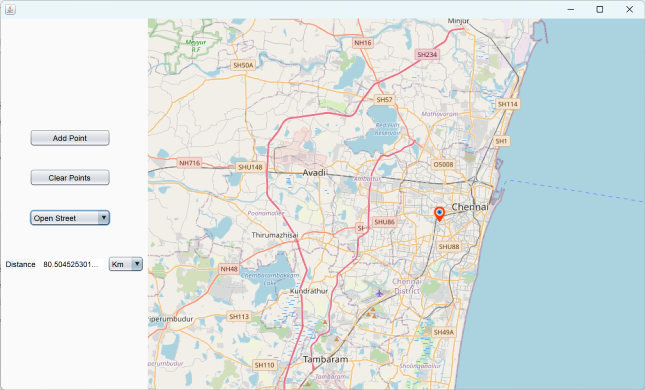Viewport: 645px width, 390px height.
Task: Click the Chembarambakkam Lake area
Action: pos(270,279)
